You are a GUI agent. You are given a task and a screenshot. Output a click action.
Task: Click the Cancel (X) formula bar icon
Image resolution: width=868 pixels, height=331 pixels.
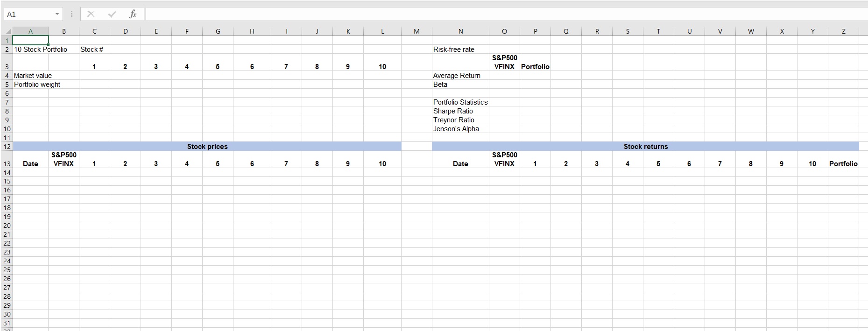[x=91, y=14]
